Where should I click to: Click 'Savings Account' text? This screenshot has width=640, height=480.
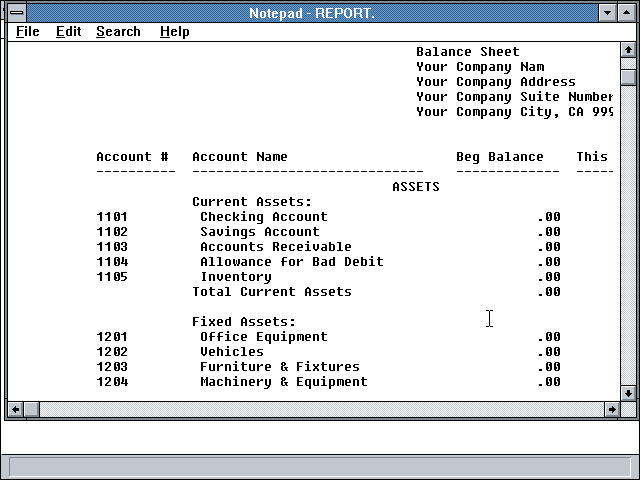260,232
